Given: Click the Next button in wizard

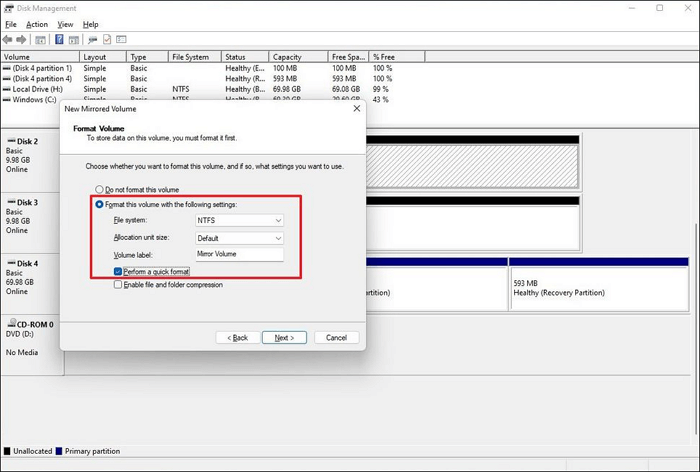Looking at the screenshot, I should click(x=284, y=338).
